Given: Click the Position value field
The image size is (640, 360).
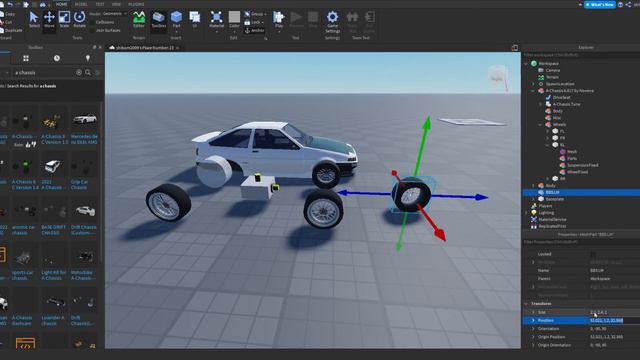Looking at the screenshot, I should pyautogui.click(x=614, y=320).
